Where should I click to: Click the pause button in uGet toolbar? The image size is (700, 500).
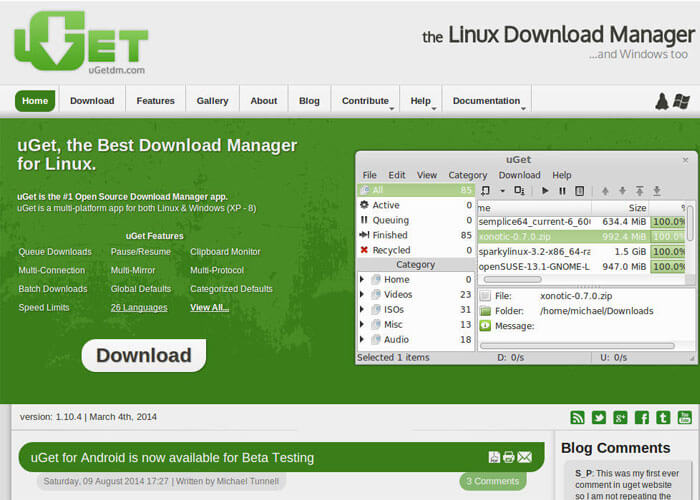tap(562, 191)
